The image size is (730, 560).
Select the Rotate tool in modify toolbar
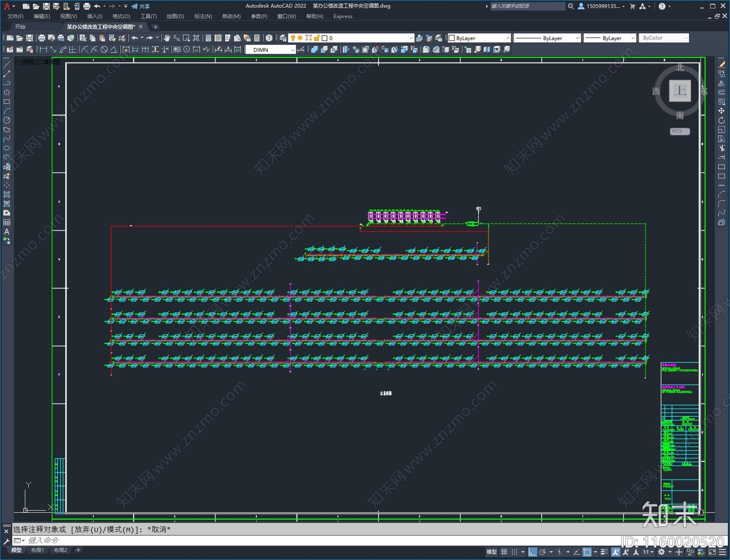click(x=721, y=120)
